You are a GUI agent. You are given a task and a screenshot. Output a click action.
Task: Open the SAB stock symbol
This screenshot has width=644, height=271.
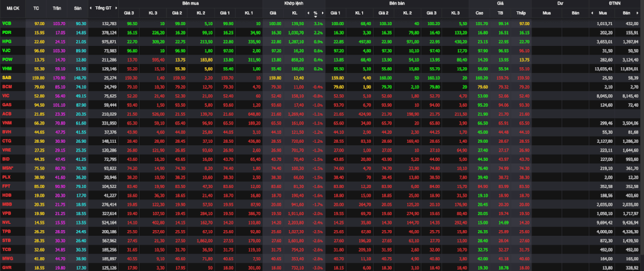tap(6, 77)
